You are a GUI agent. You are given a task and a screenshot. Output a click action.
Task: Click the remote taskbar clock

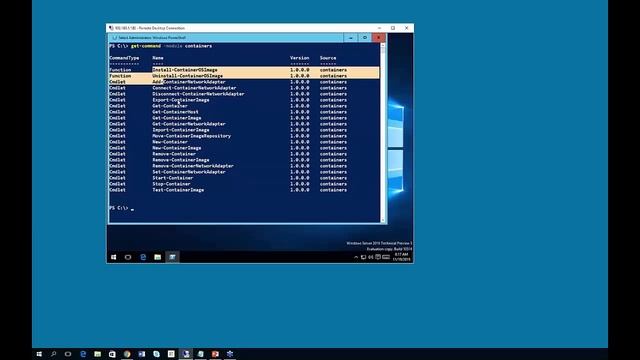point(402,257)
